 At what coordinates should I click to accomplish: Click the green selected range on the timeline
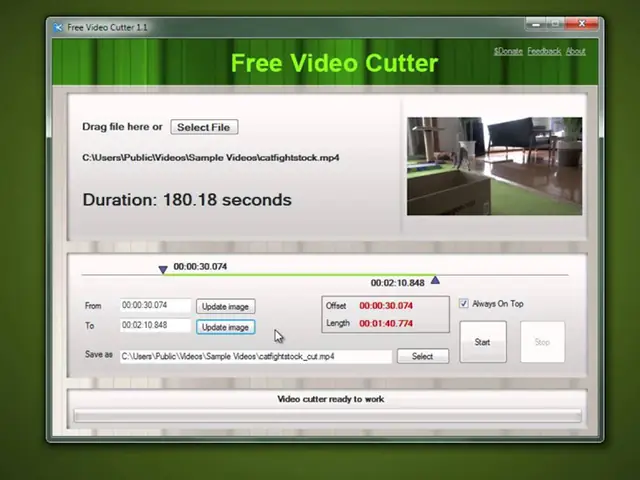coord(299,275)
